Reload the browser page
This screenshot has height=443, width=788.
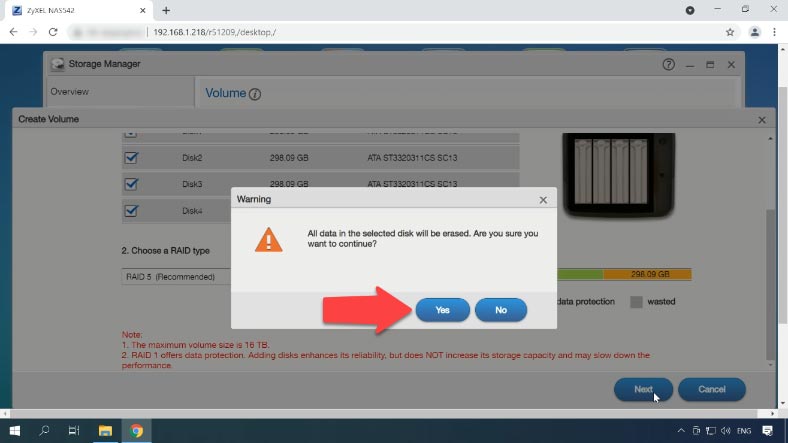point(53,32)
